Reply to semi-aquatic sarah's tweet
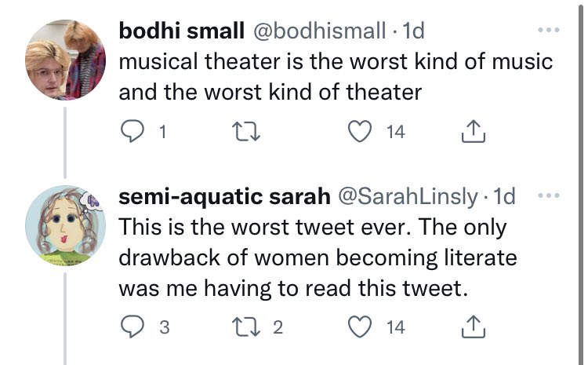This screenshot has width=588, height=365. [132, 327]
